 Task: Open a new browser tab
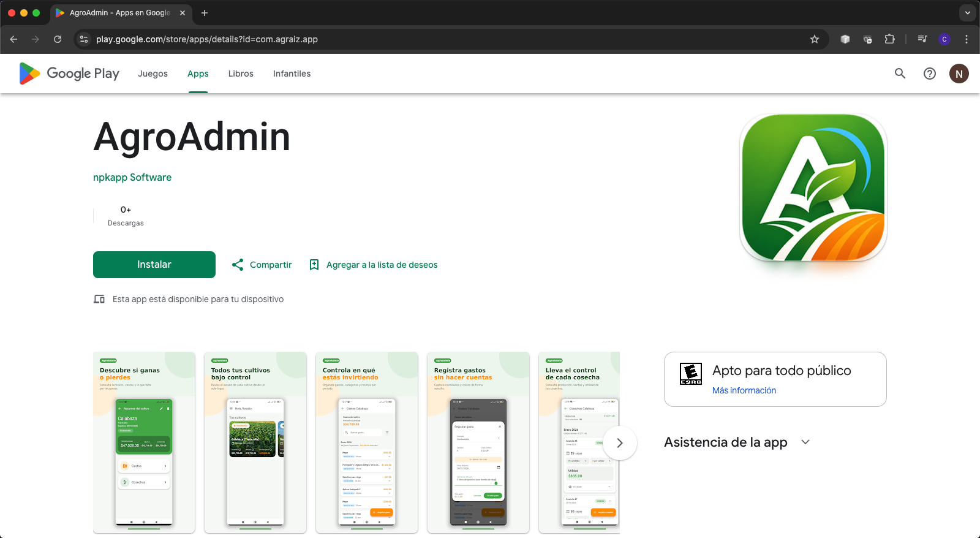(205, 13)
